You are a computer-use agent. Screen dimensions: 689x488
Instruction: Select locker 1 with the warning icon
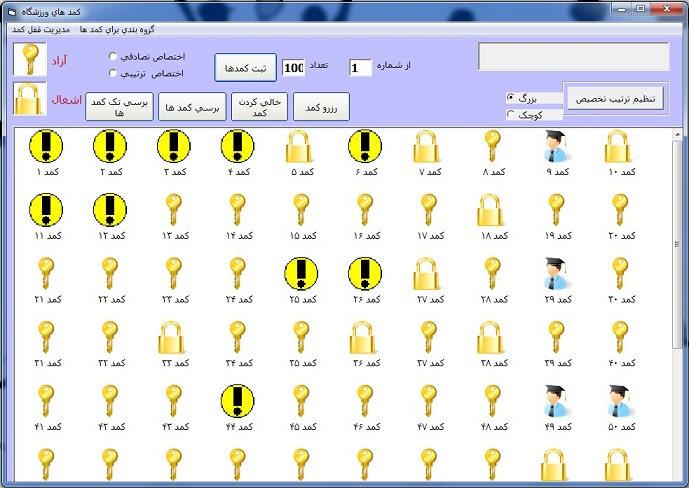[x=46, y=146]
